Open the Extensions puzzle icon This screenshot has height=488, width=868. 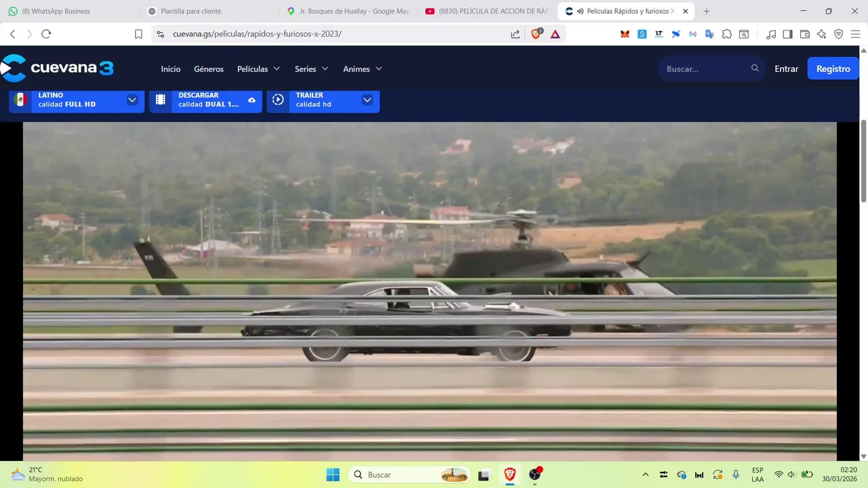point(727,34)
